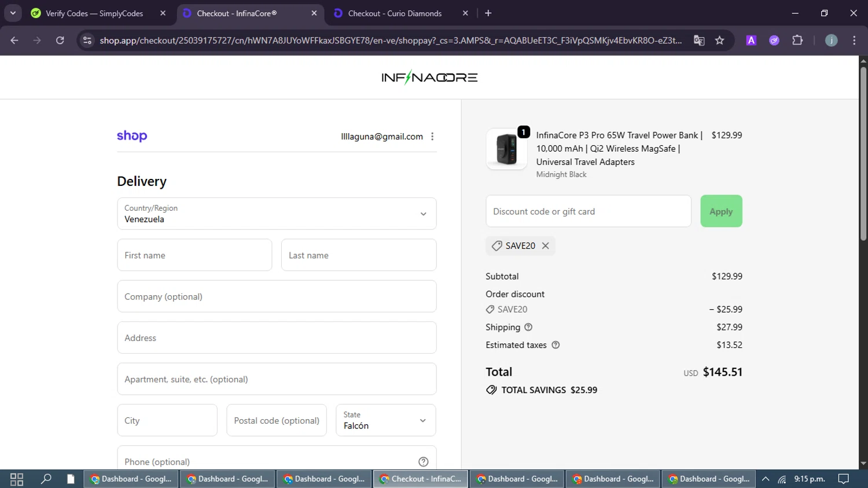Viewport: 868px width, 488px height.
Task: Open the Chrome three-dot menu
Action: (855, 41)
